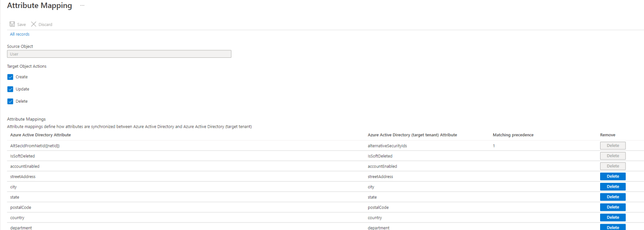This screenshot has height=230, width=644.
Task: Click the Discard label in toolbar
Action: [45, 25]
